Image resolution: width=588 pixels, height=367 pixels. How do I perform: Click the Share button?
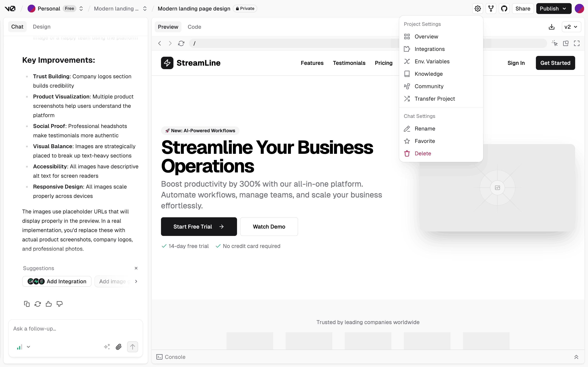(x=523, y=9)
